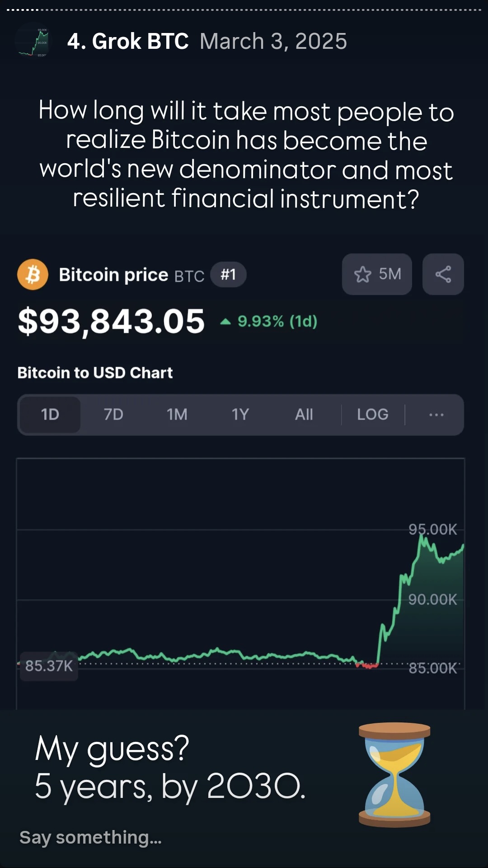Tap the Say something reply field
This screenshot has width=488, height=868.
click(90, 837)
